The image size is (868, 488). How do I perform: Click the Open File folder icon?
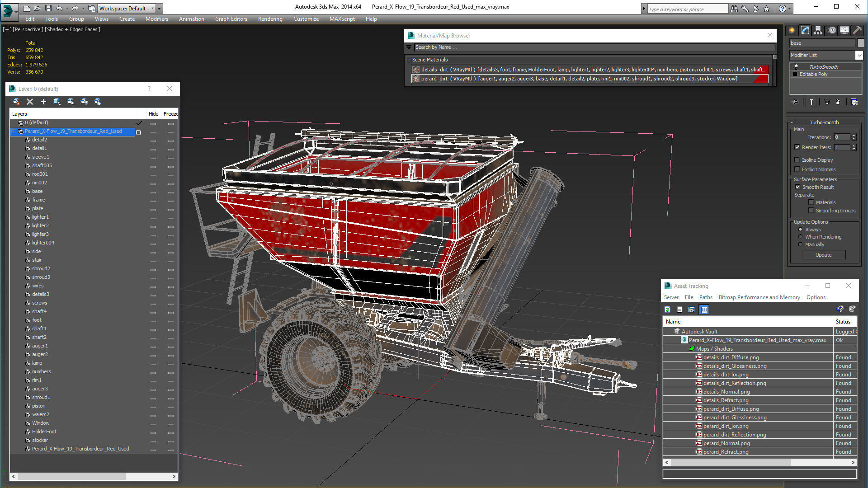[x=37, y=8]
